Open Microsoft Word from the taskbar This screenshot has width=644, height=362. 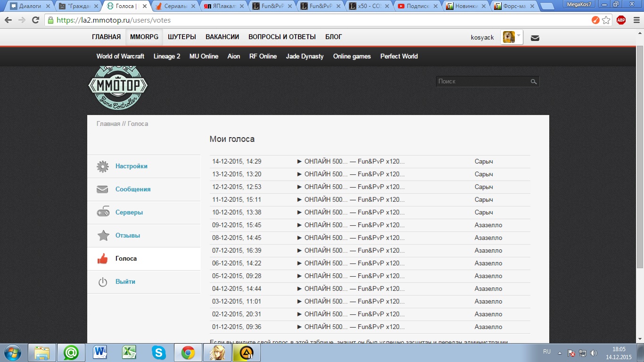click(x=100, y=353)
